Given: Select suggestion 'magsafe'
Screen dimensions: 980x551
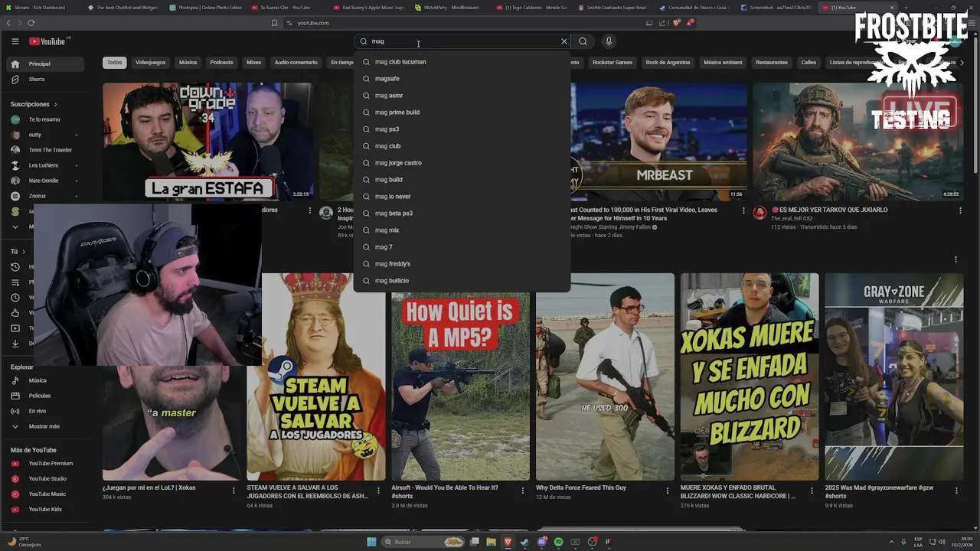Looking at the screenshot, I should point(462,79).
